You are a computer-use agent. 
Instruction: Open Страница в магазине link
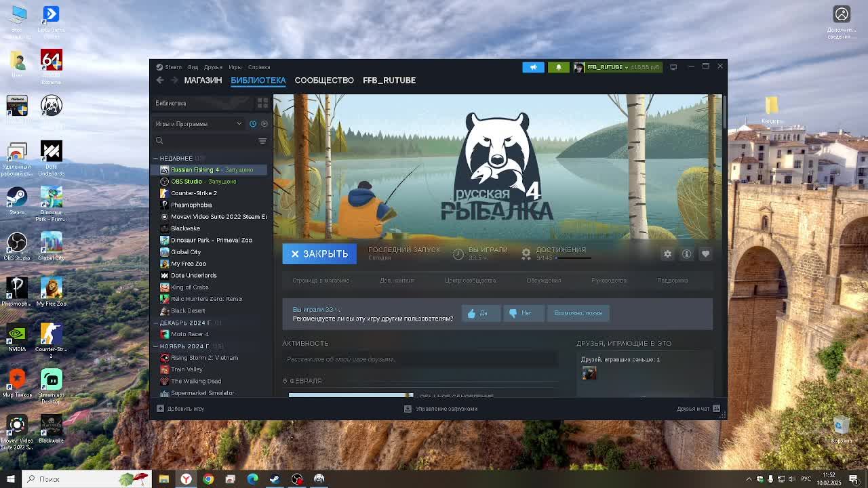click(321, 280)
